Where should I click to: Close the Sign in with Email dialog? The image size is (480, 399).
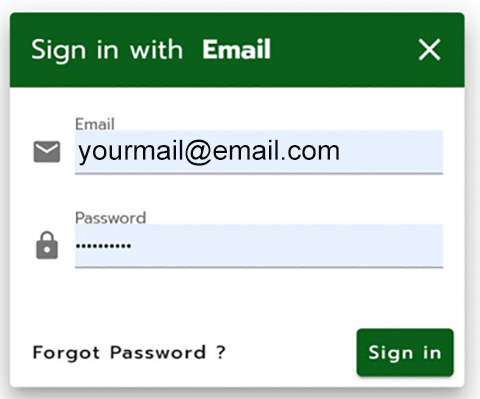(x=429, y=50)
